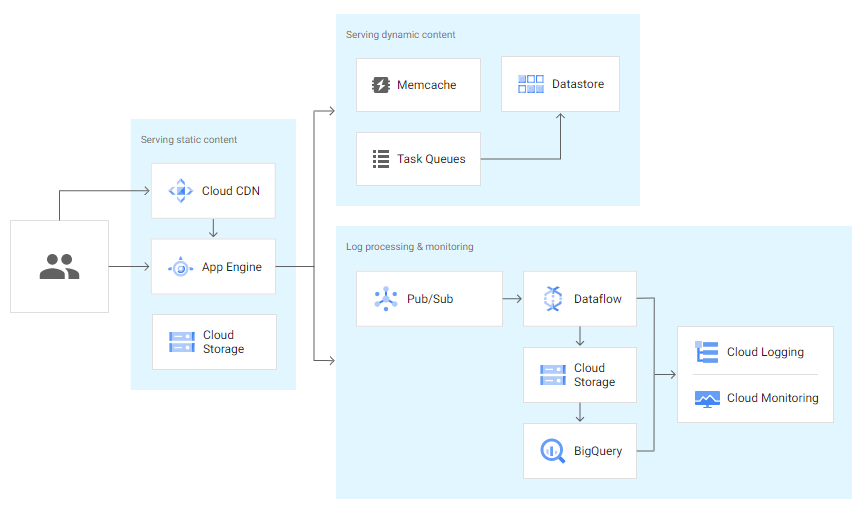Select the Pub/Sub label

coord(430,299)
